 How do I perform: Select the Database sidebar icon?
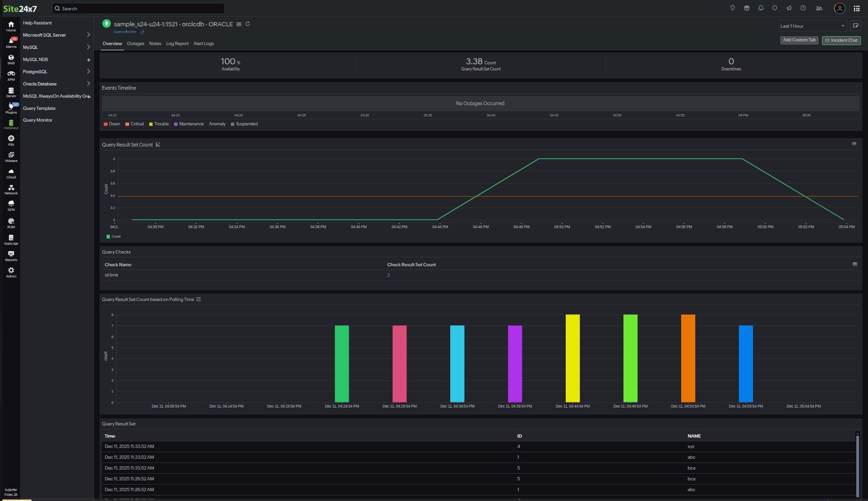pyautogui.click(x=11, y=124)
